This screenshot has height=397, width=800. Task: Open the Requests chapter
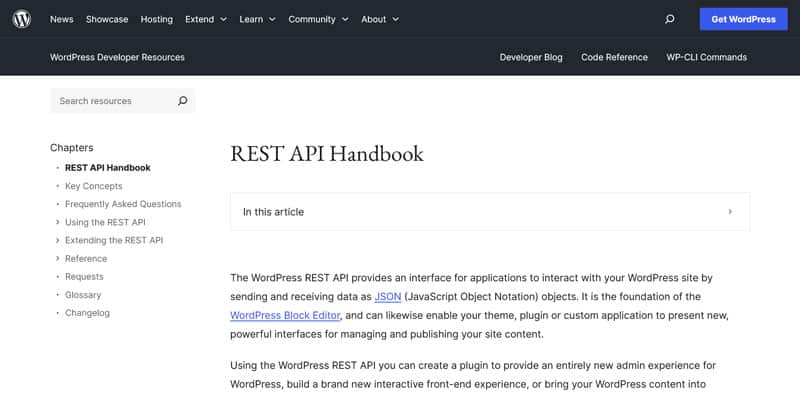[84, 276]
